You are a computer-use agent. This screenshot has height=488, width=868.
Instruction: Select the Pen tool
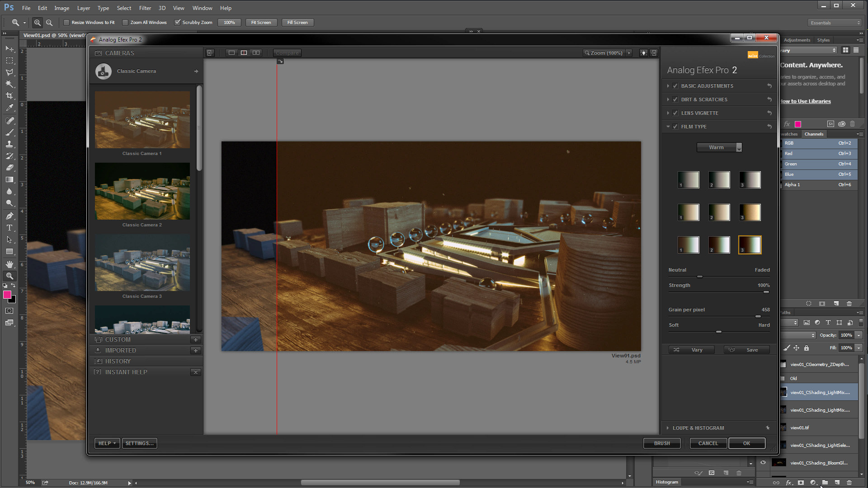(9, 216)
